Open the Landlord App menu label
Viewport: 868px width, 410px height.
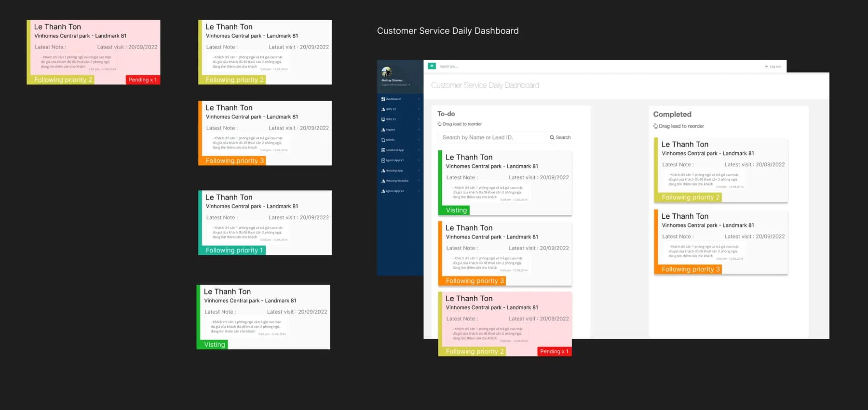(x=395, y=150)
